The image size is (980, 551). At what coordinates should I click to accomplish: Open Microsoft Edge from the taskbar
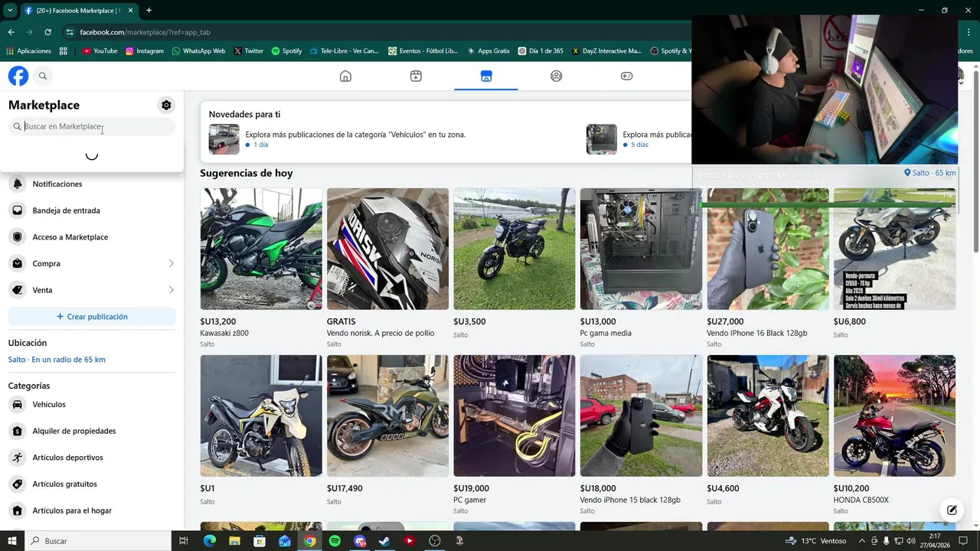209,541
